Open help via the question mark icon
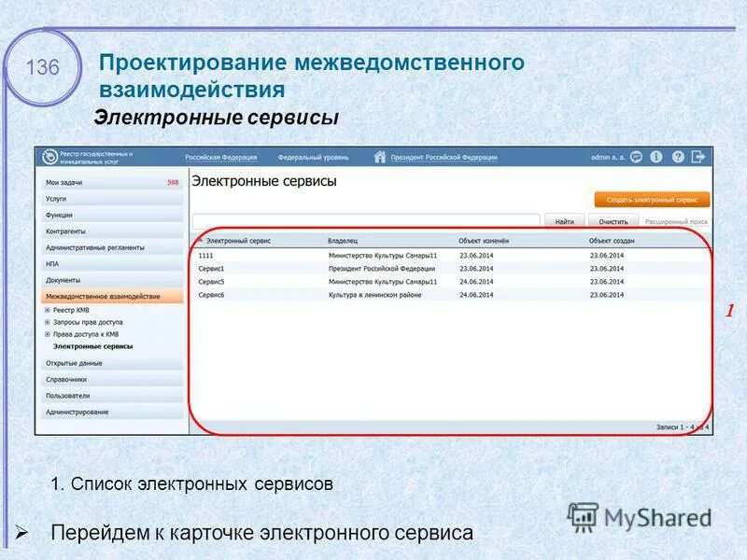The width and height of the screenshot is (747, 560). 678,157
